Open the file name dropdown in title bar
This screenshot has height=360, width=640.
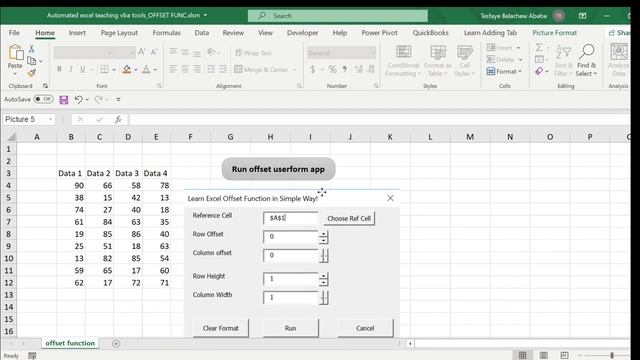tap(205, 15)
